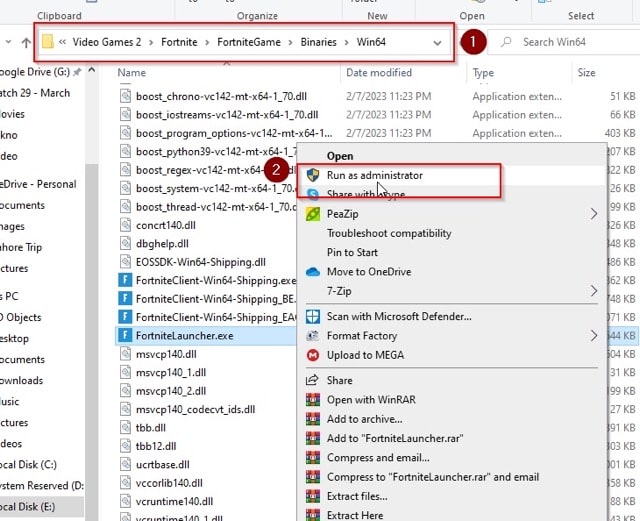This screenshot has width=640, height=521.
Task: Expand chevron after Video Games 2 breadcrumb
Action: click(x=151, y=42)
